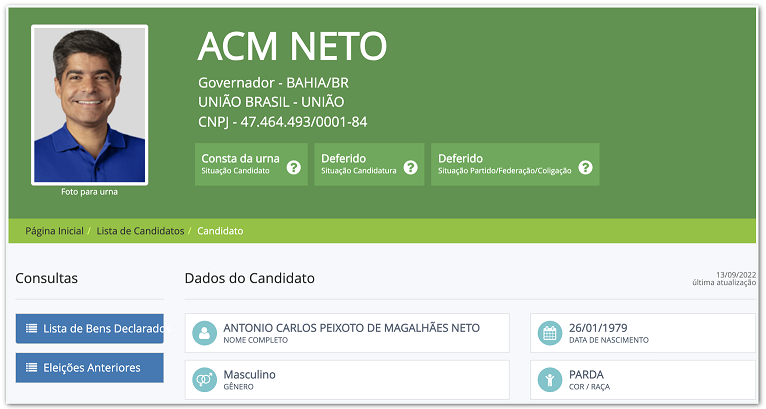Click the Situação Partido/Federação/Coligação help icon

tap(585, 167)
